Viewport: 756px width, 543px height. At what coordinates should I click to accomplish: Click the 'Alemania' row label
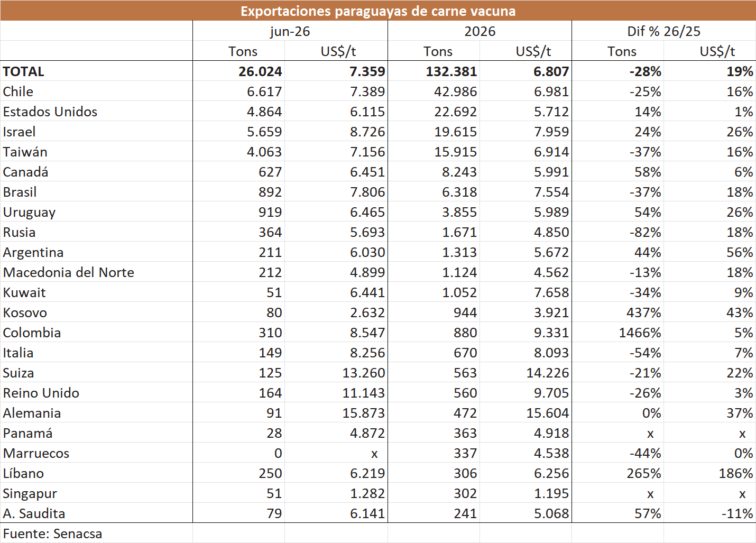pos(32,413)
